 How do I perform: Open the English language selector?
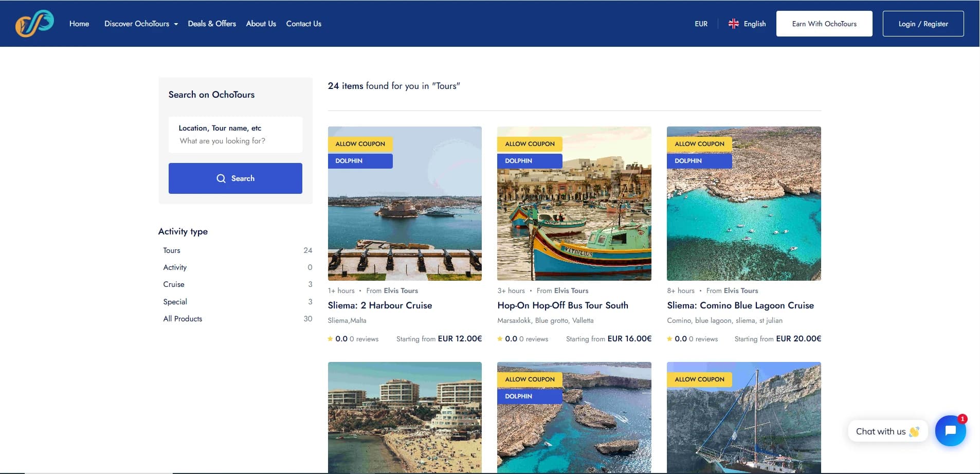pyautogui.click(x=747, y=24)
